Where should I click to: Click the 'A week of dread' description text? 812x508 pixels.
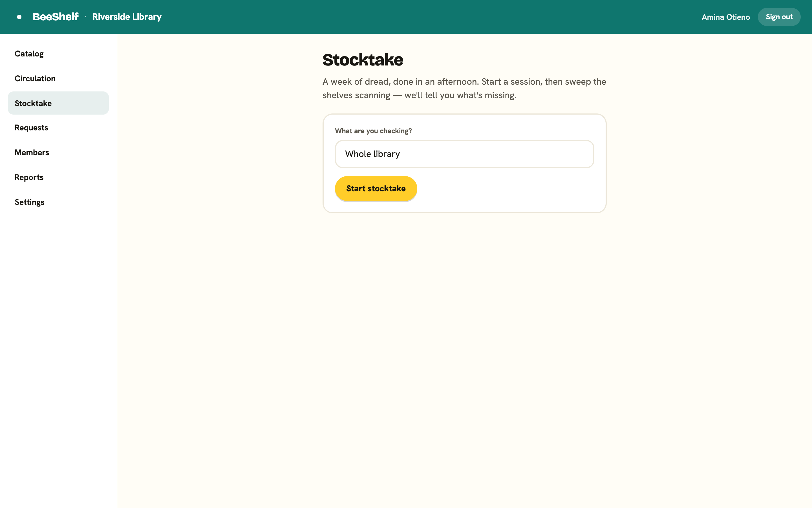tap(464, 88)
